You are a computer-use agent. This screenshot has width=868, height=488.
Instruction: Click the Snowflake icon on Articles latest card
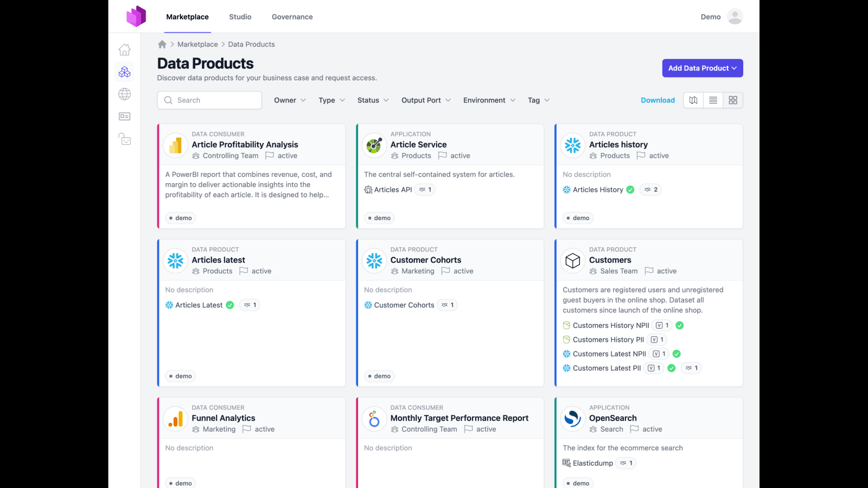coord(176,260)
